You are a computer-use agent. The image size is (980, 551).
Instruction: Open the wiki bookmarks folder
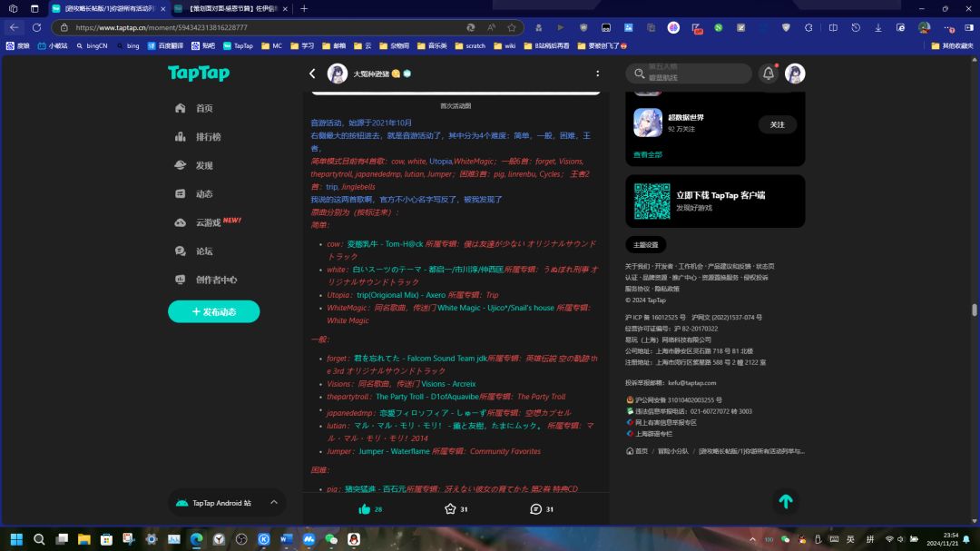[x=505, y=45]
